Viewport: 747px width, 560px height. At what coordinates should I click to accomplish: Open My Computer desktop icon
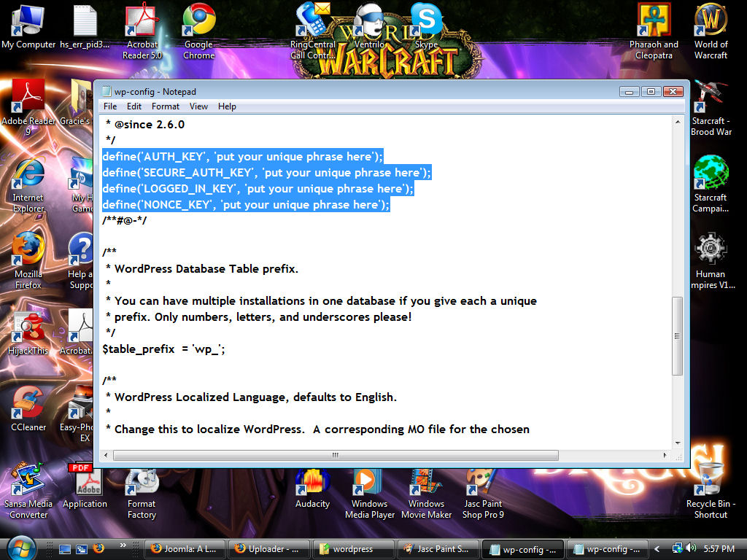pos(28,26)
